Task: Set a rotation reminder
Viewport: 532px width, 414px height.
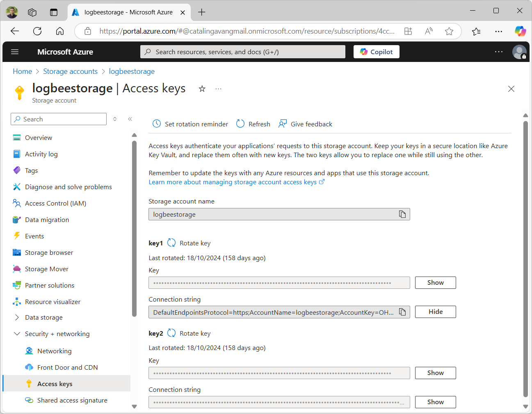Action: pos(190,124)
